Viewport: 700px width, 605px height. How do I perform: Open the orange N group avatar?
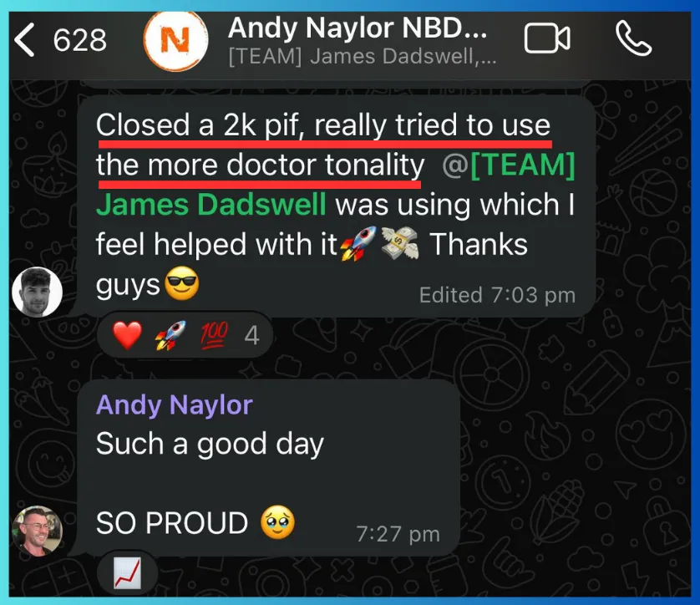pyautogui.click(x=175, y=41)
